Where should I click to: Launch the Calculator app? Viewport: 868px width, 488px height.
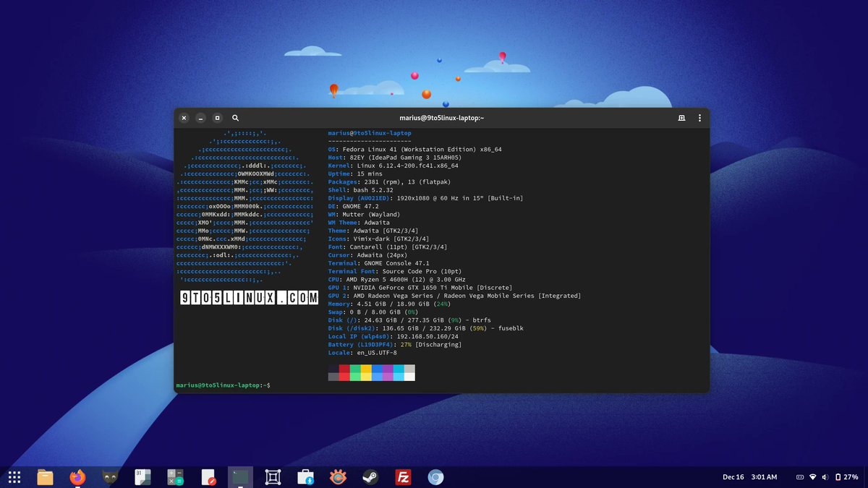click(x=174, y=477)
